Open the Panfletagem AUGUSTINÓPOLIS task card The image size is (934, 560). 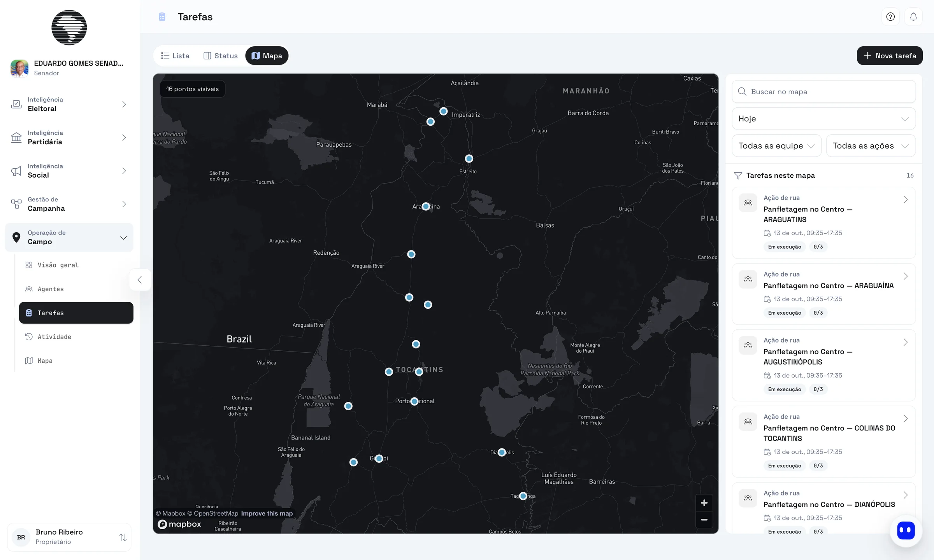[x=823, y=365]
